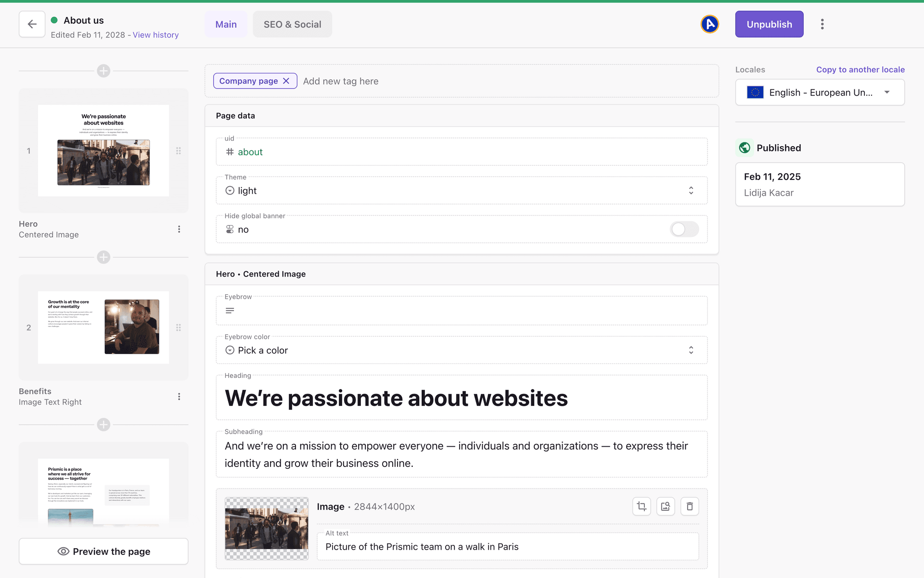This screenshot has height=578, width=924.
Task: Enable the Hide global banner toggle
Action: click(684, 229)
